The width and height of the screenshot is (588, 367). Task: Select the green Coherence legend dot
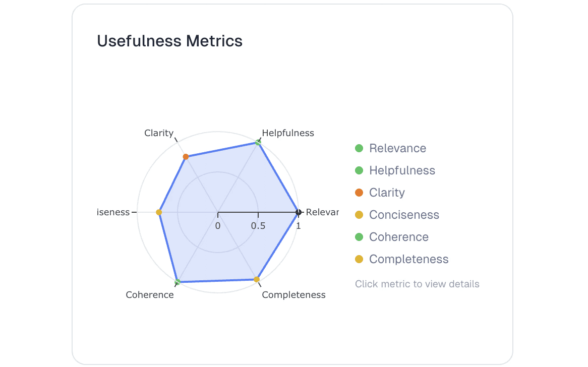359,237
